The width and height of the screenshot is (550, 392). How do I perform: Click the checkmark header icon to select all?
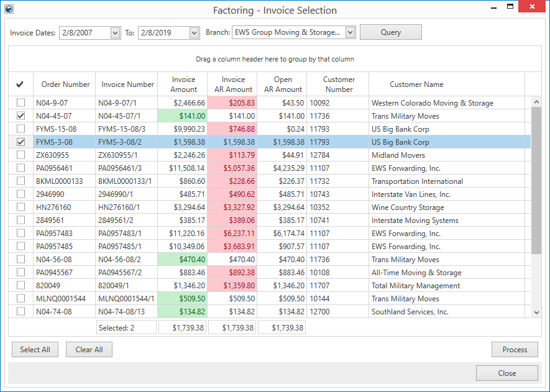[21, 84]
